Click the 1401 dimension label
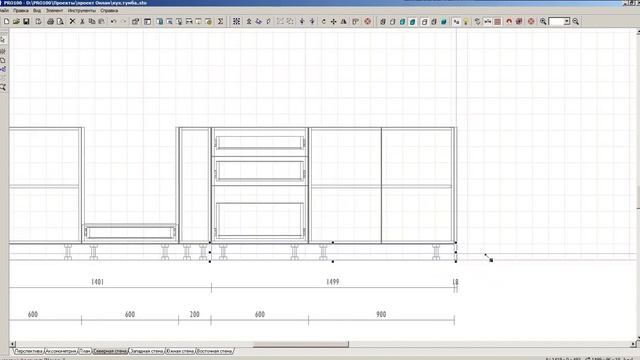Viewport: 640px width, 360px height. (97, 282)
